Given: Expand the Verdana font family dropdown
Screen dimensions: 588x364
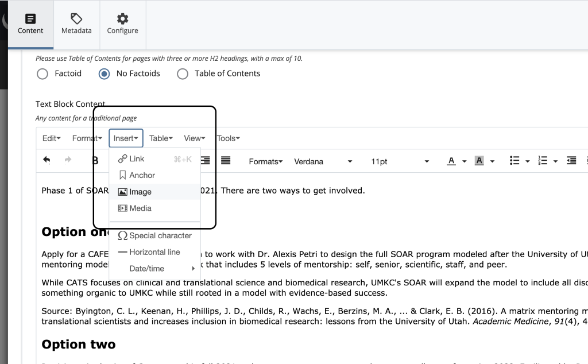Looking at the screenshot, I should click(323, 161).
